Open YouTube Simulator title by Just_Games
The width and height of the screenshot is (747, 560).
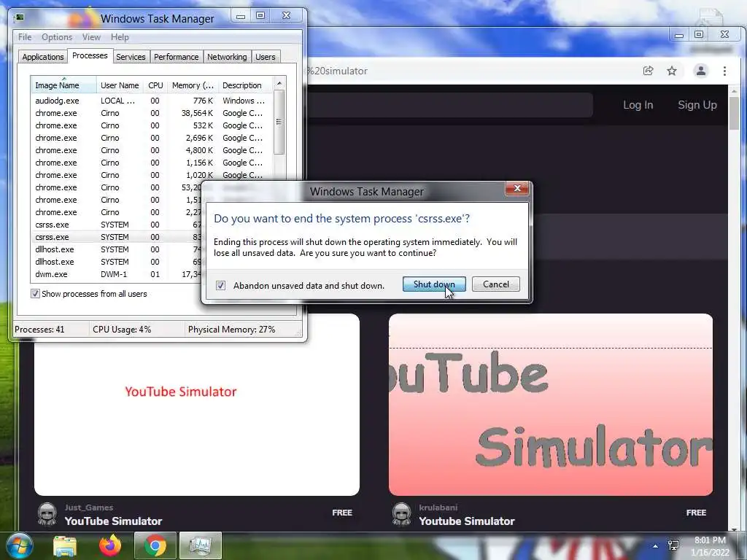coord(113,521)
